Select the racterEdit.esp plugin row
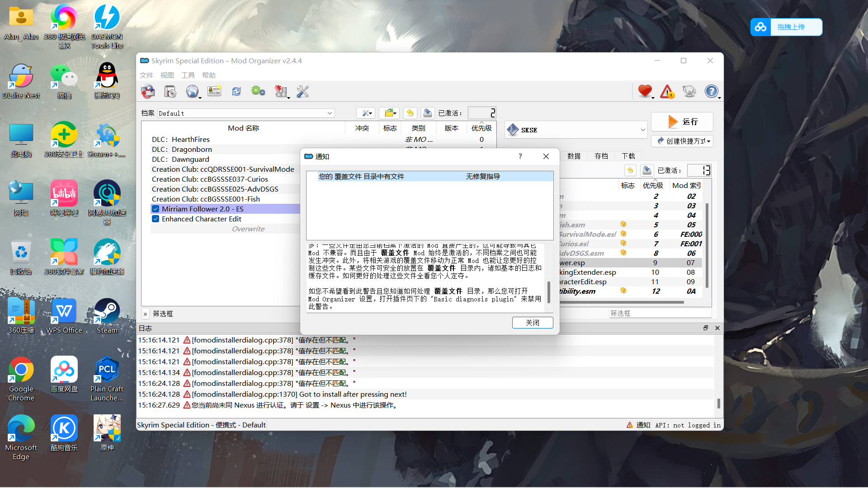This screenshot has width=868, height=488. click(631, 282)
